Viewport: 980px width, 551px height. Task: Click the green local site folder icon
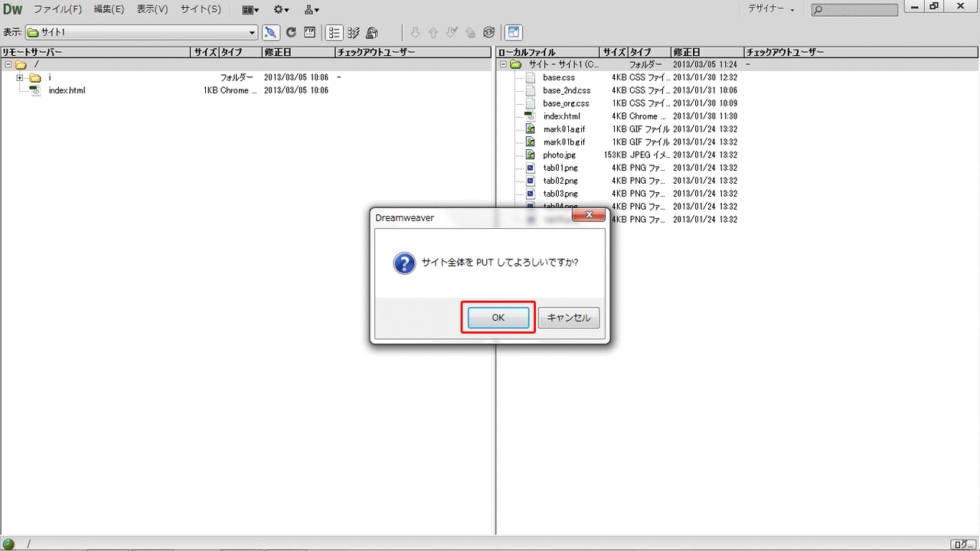click(x=515, y=64)
